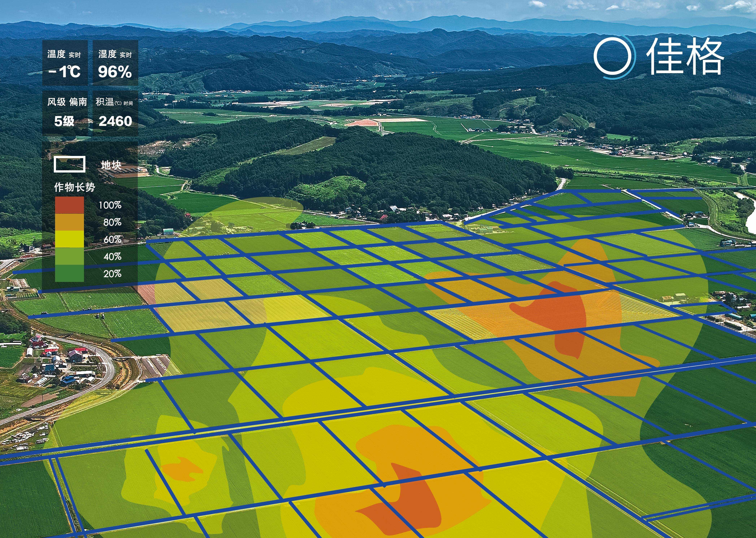
Task: Select the light green 40% growth swatch
Action: click(x=69, y=256)
